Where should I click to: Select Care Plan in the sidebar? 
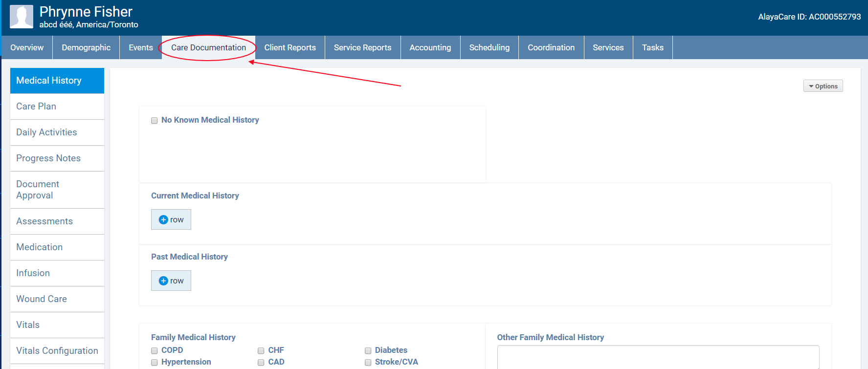pyautogui.click(x=36, y=107)
